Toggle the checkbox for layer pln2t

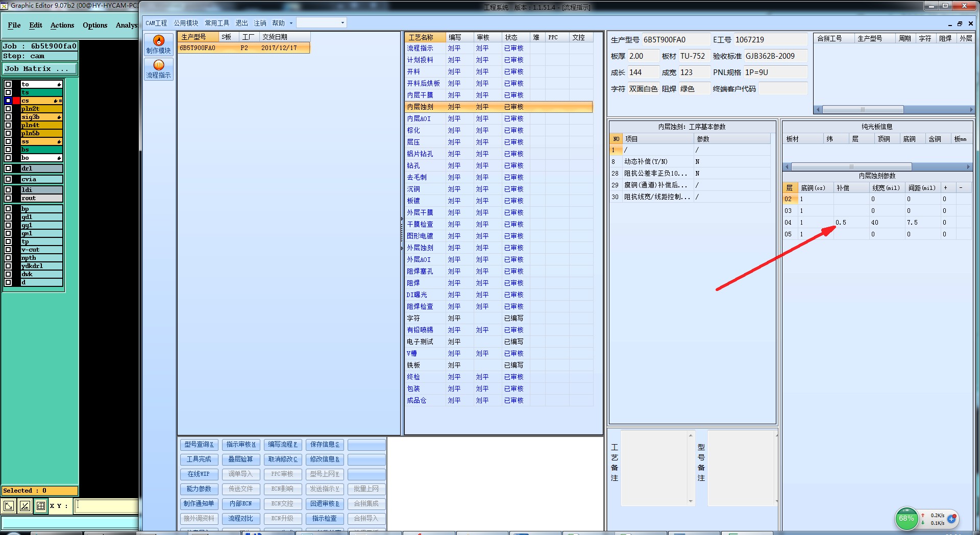point(8,109)
